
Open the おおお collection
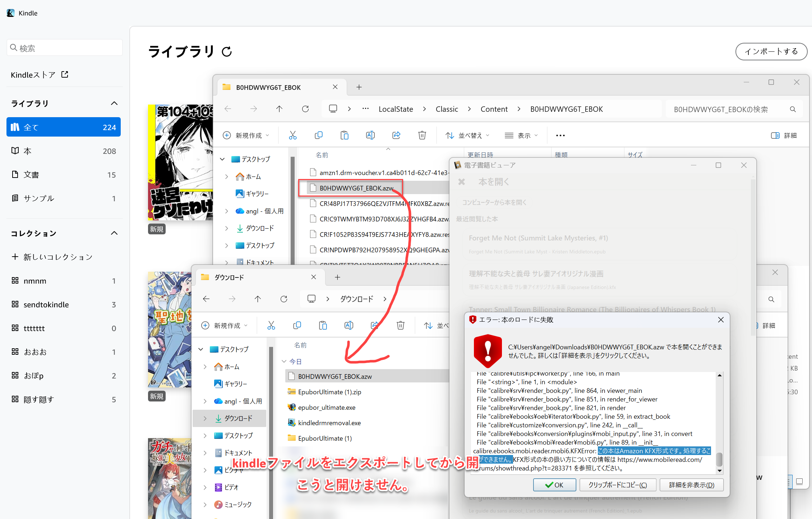tap(64, 352)
